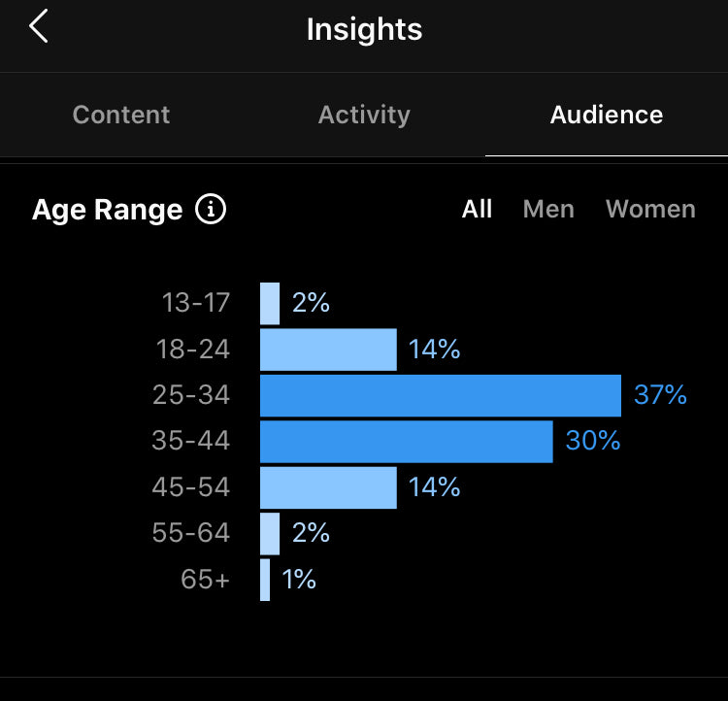Tap the Age Range heading text
728x701 pixels.
107,210
